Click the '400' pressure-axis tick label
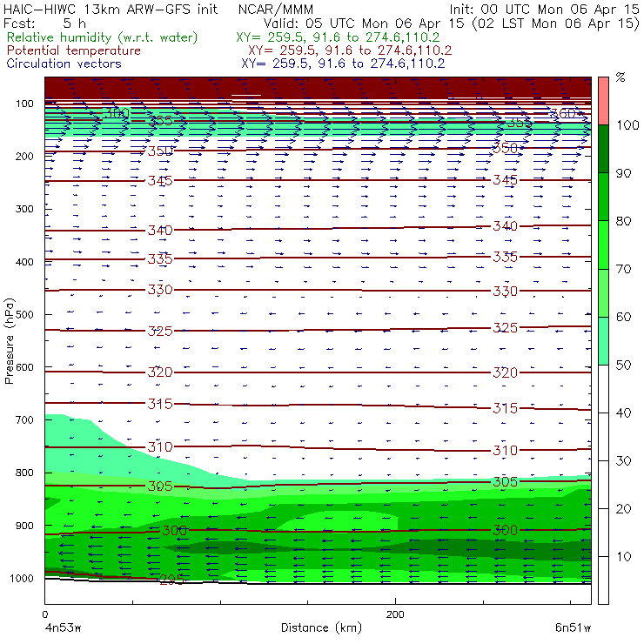644x644 pixels. coord(24,262)
